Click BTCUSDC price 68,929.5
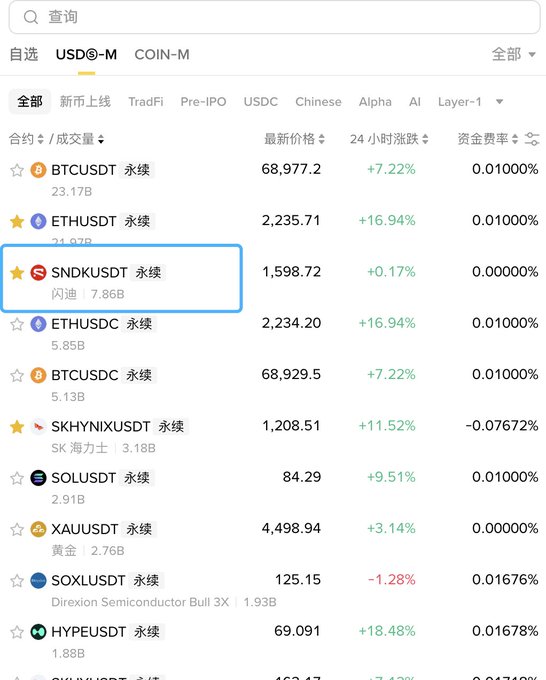This screenshot has height=680, width=546. pyautogui.click(x=291, y=374)
